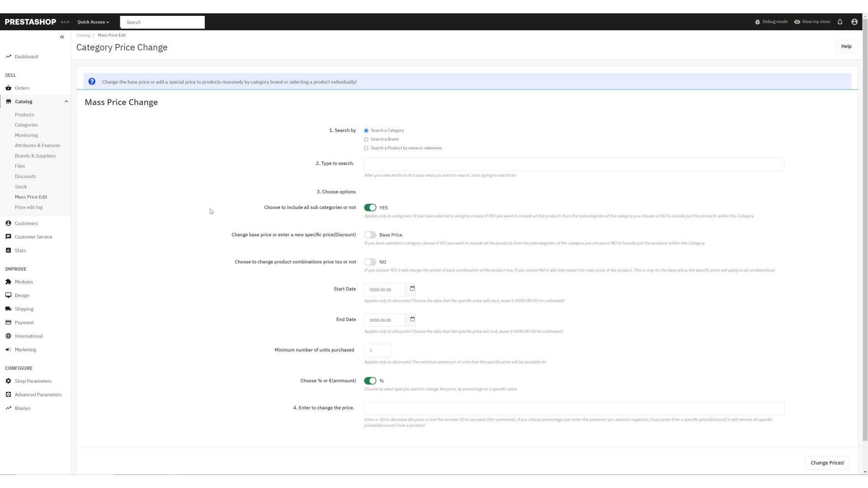
Task: Collapse sidebar with double-chevron icon
Action: point(62,37)
